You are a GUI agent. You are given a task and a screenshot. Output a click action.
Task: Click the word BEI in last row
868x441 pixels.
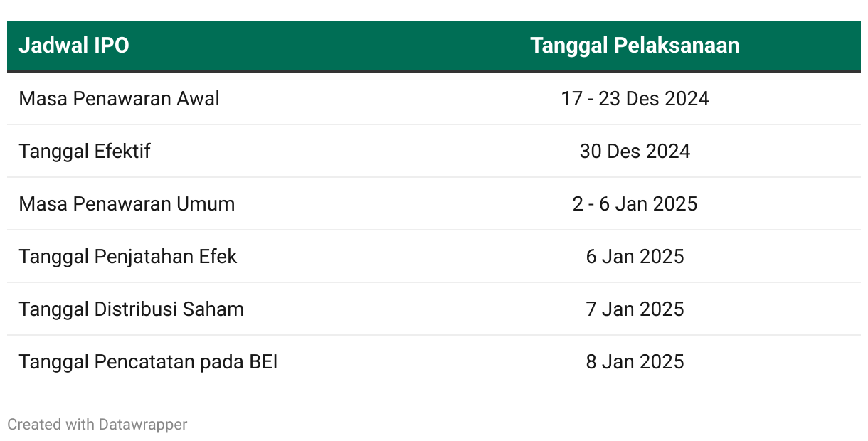pos(263,361)
